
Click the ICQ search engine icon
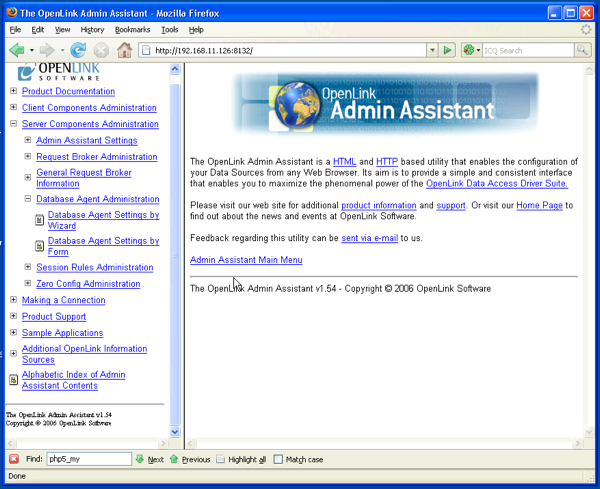(x=468, y=50)
